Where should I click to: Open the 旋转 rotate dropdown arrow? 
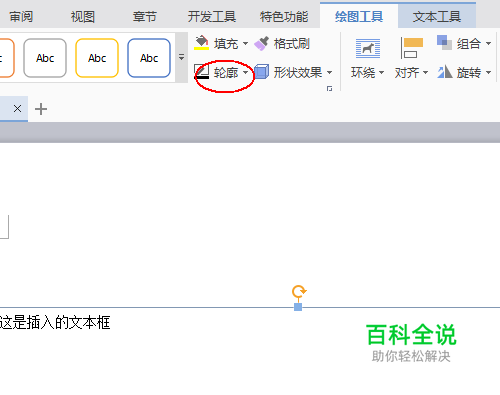coord(488,72)
